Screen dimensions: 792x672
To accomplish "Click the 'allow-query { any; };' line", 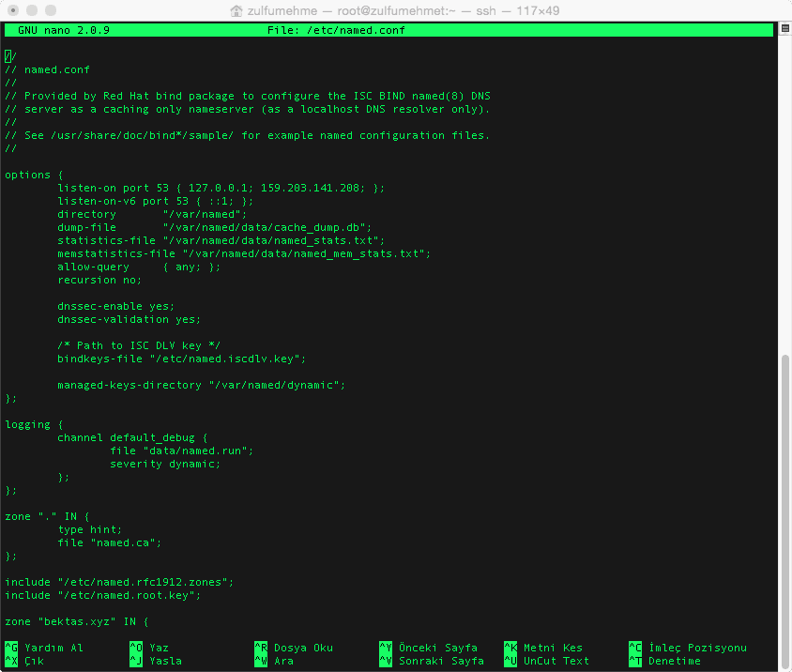I will click(x=139, y=267).
